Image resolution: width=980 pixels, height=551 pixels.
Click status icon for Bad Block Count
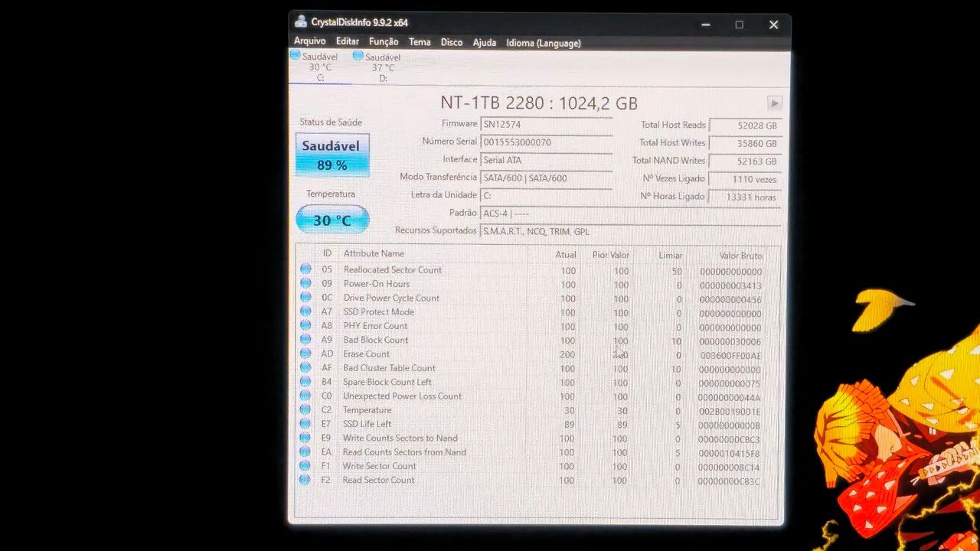[305, 339]
